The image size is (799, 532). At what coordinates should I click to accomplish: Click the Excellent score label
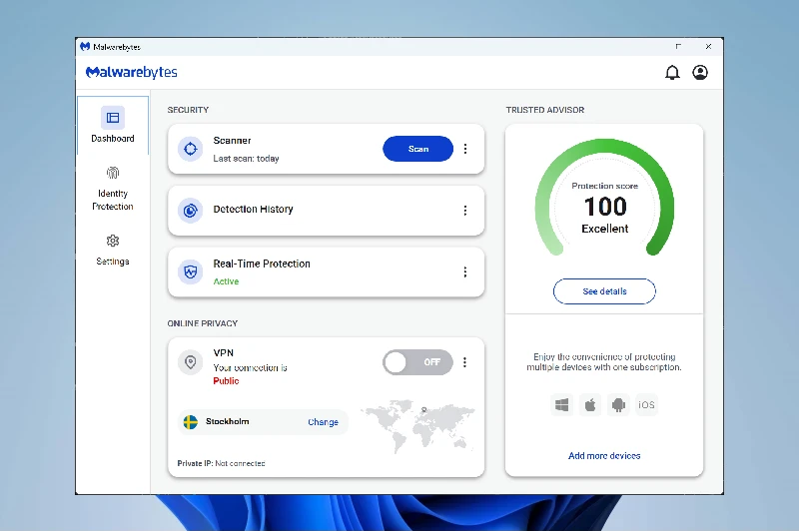click(605, 230)
